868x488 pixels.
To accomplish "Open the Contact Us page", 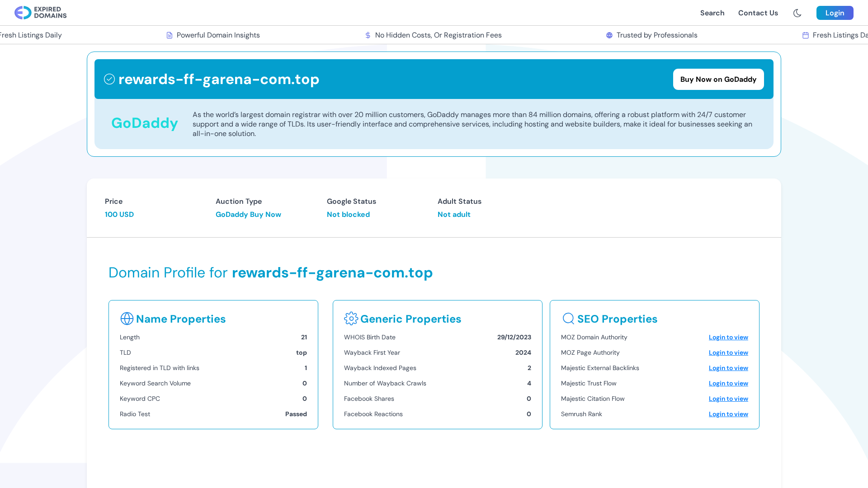I will 758,13.
